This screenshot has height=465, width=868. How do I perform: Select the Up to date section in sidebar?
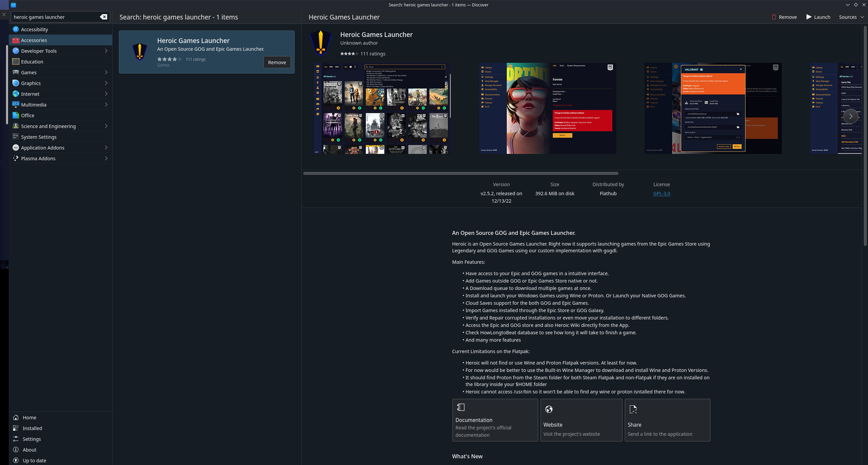pyautogui.click(x=34, y=460)
